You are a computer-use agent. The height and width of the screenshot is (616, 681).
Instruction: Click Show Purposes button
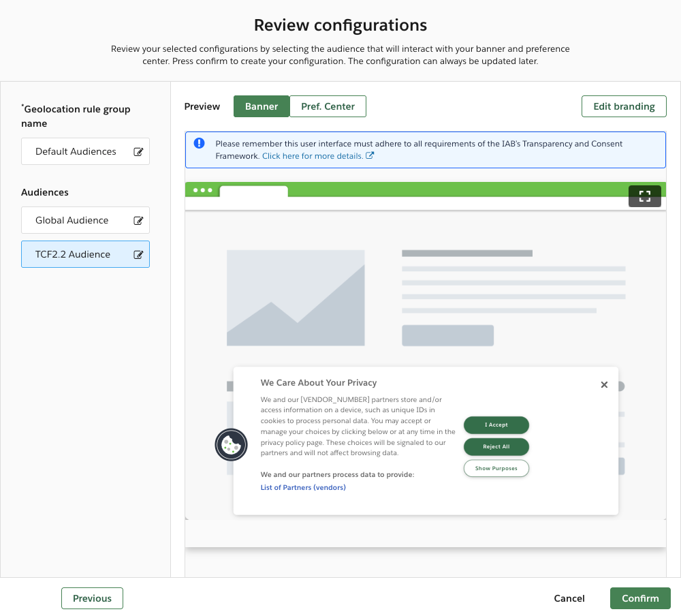click(496, 468)
